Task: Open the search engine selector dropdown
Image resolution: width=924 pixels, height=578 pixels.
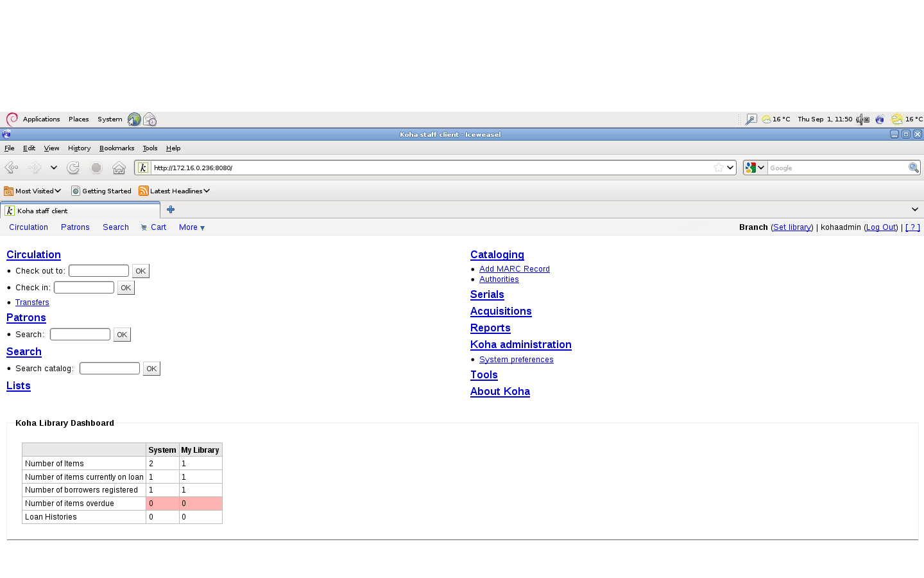Action: [755, 168]
